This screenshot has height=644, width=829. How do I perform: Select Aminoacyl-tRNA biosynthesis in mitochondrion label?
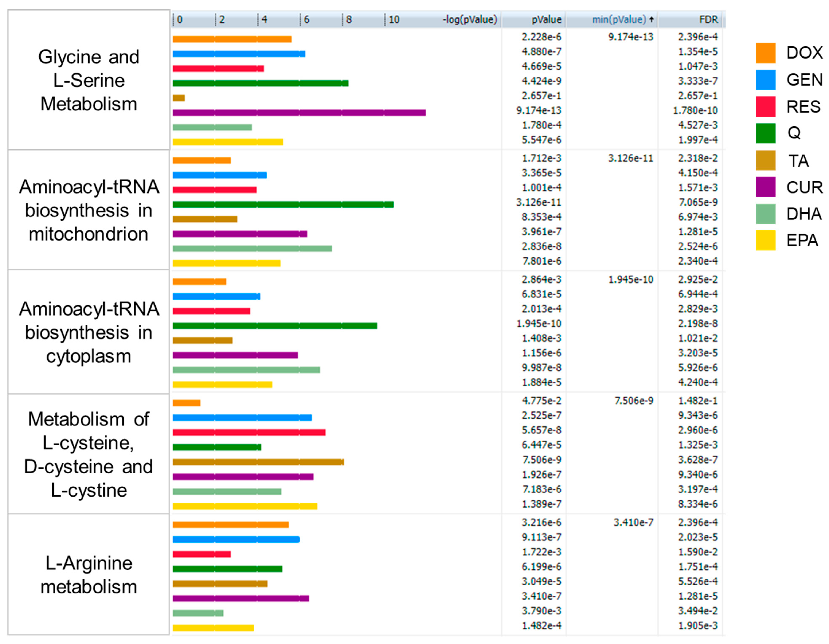pyautogui.click(x=89, y=210)
